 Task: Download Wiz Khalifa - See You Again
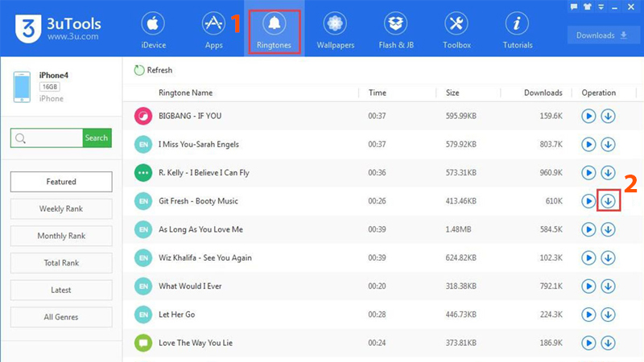609,257
